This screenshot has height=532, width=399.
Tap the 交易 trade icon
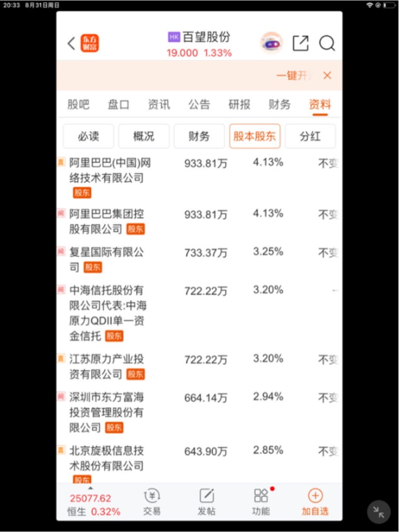coord(152,502)
